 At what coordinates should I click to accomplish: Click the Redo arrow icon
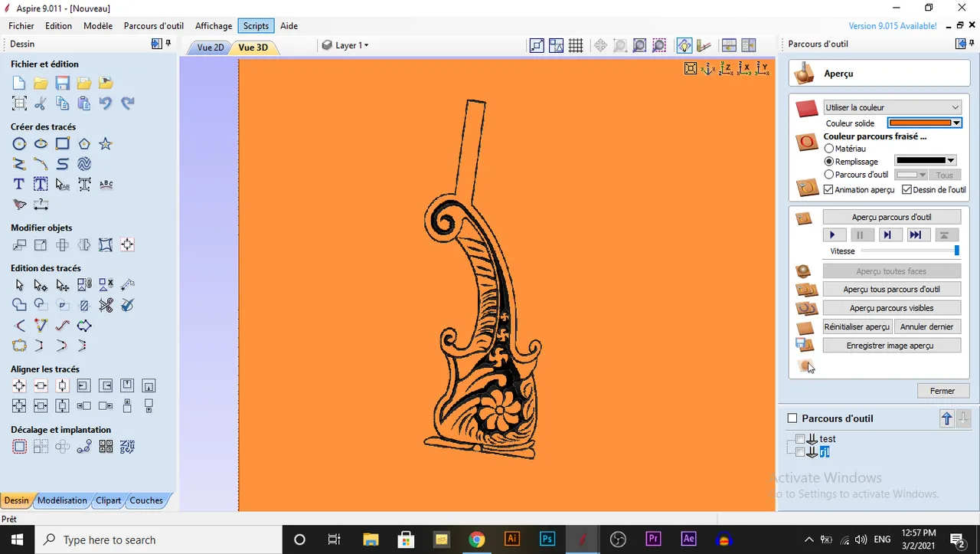127,103
